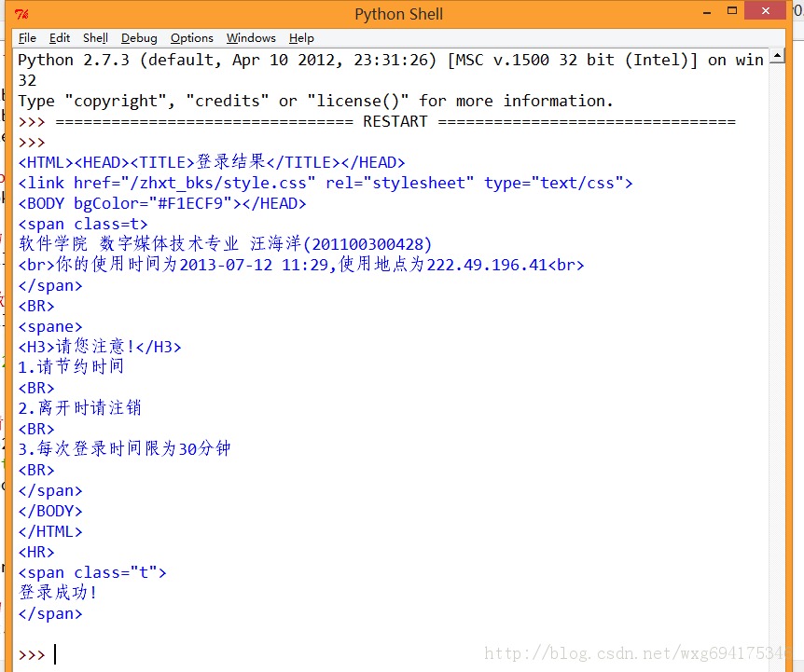
Task: Close the Python Shell window
Action: click(x=765, y=11)
